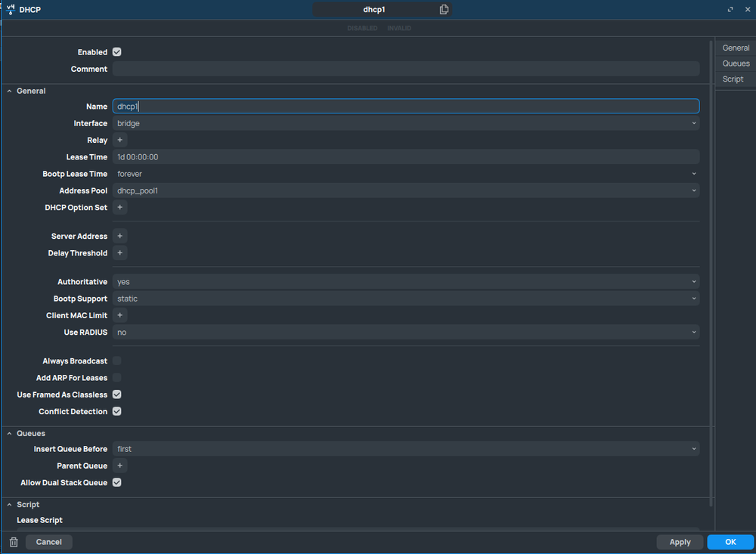Select Script in the right sidebar
The width and height of the screenshot is (756, 554).
tap(733, 79)
